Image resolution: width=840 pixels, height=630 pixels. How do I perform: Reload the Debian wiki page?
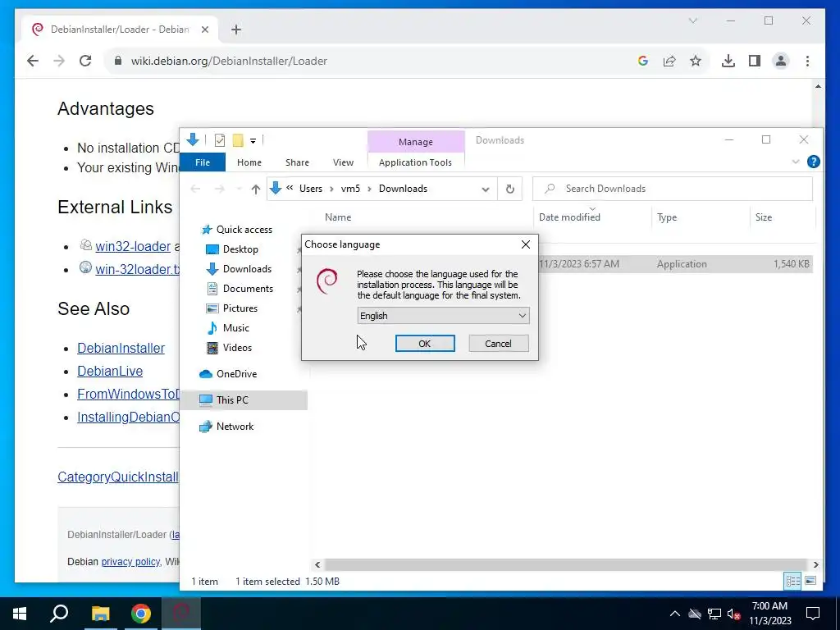(x=85, y=61)
